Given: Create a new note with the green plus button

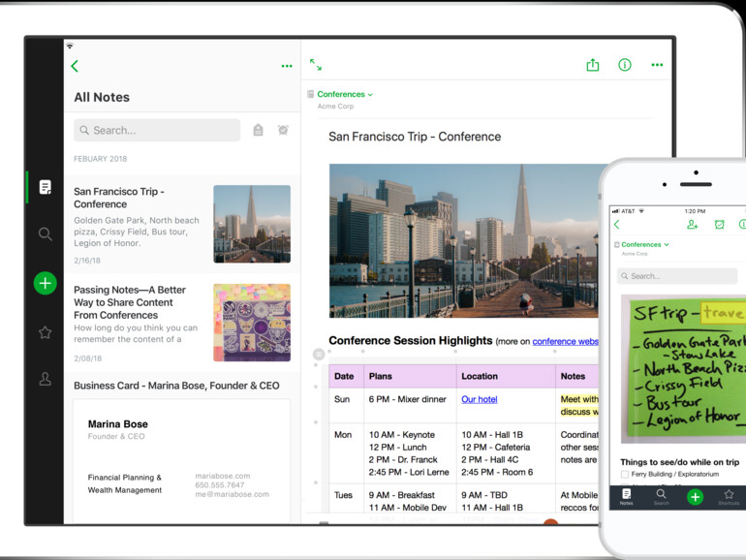Looking at the screenshot, I should point(46,283).
